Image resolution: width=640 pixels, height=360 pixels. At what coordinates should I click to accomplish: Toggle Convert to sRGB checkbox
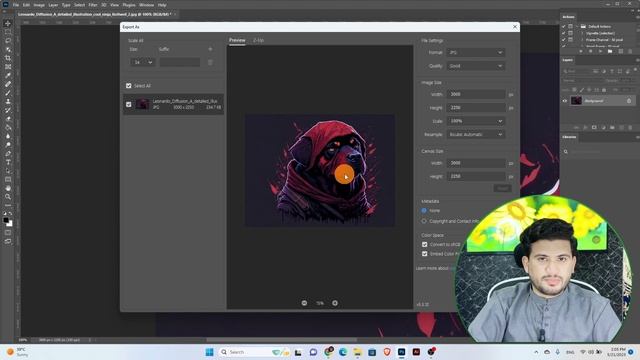click(x=424, y=244)
